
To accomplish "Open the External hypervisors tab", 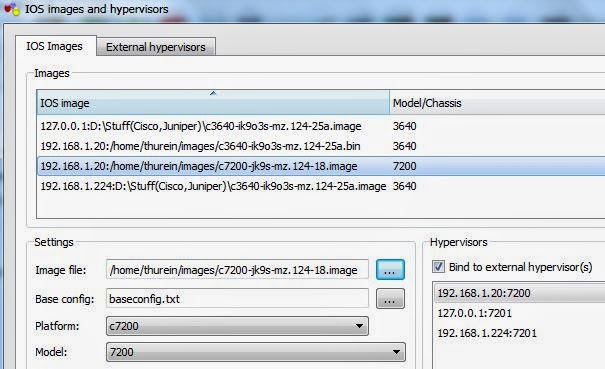I will pyautogui.click(x=155, y=47).
